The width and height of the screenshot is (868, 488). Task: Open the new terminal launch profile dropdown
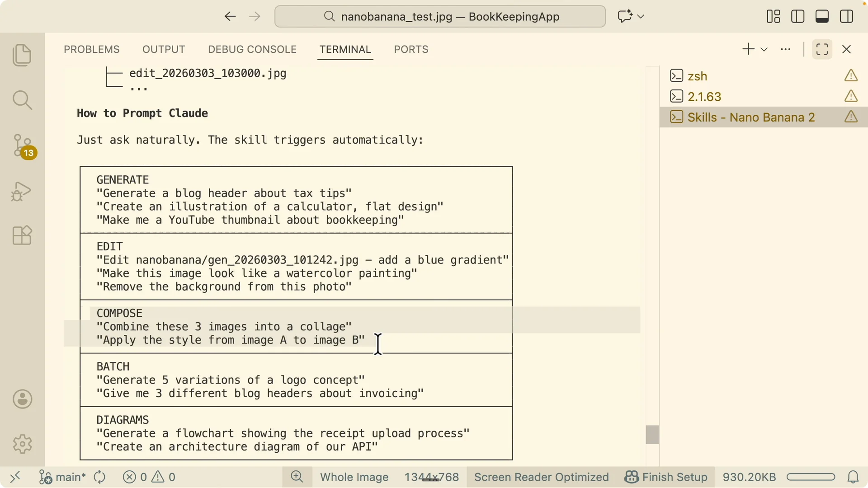(764, 49)
